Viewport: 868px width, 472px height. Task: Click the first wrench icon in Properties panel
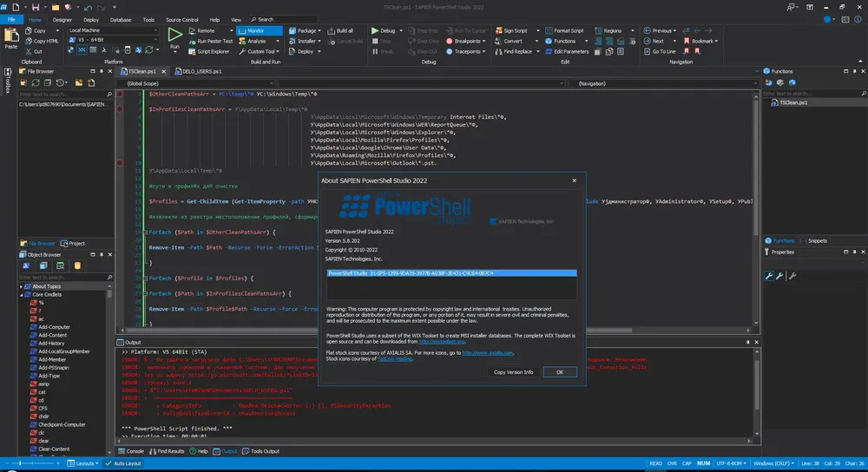[x=769, y=276]
